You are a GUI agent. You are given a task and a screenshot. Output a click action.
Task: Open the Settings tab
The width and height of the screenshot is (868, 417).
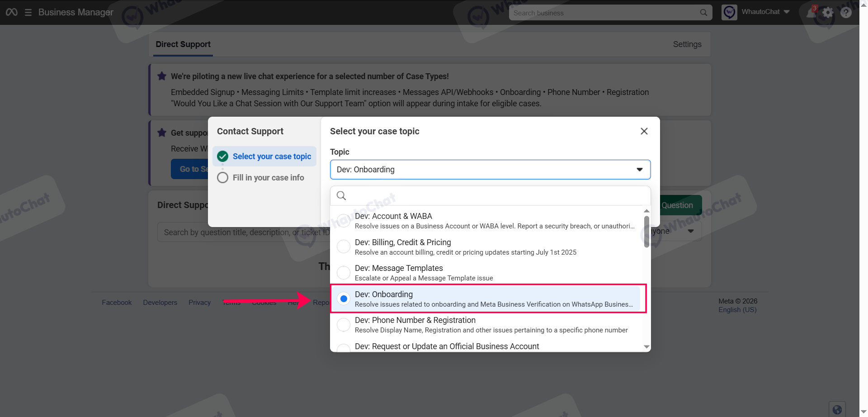[x=687, y=44]
